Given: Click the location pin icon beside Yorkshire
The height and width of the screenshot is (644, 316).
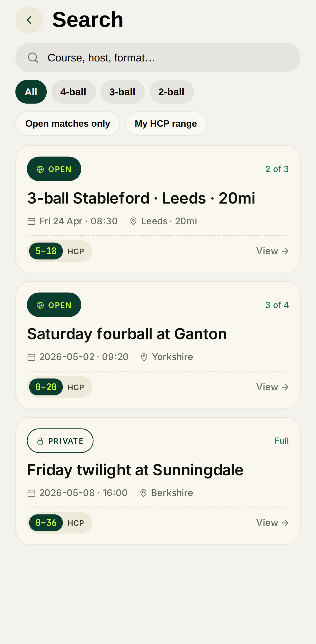Looking at the screenshot, I should (x=144, y=357).
